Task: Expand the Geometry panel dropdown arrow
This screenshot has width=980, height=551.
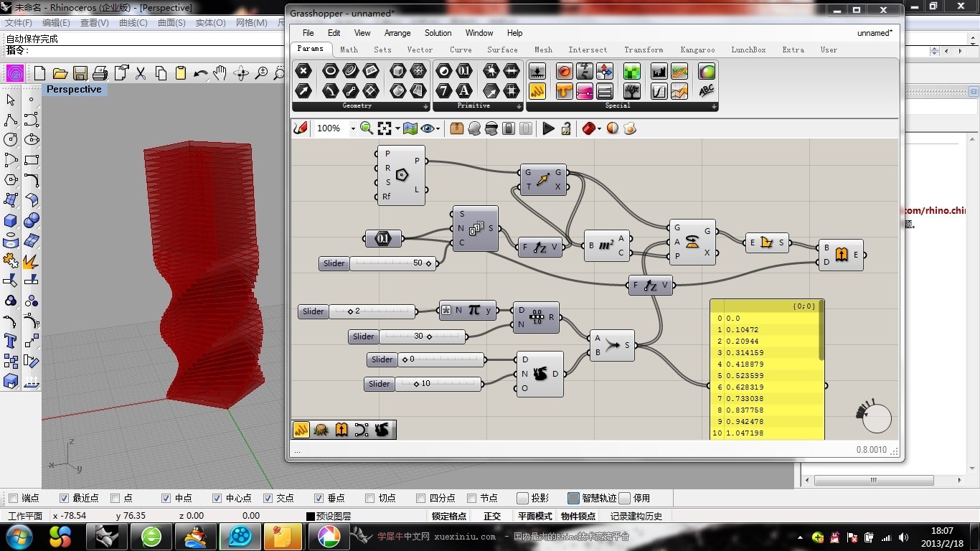Action: (x=425, y=106)
